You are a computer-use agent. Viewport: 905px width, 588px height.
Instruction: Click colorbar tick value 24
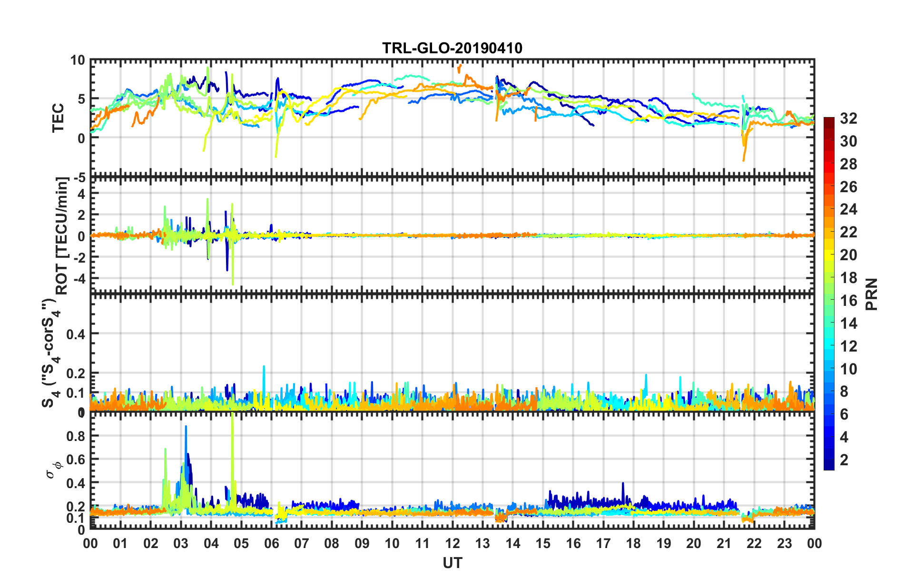848,209
